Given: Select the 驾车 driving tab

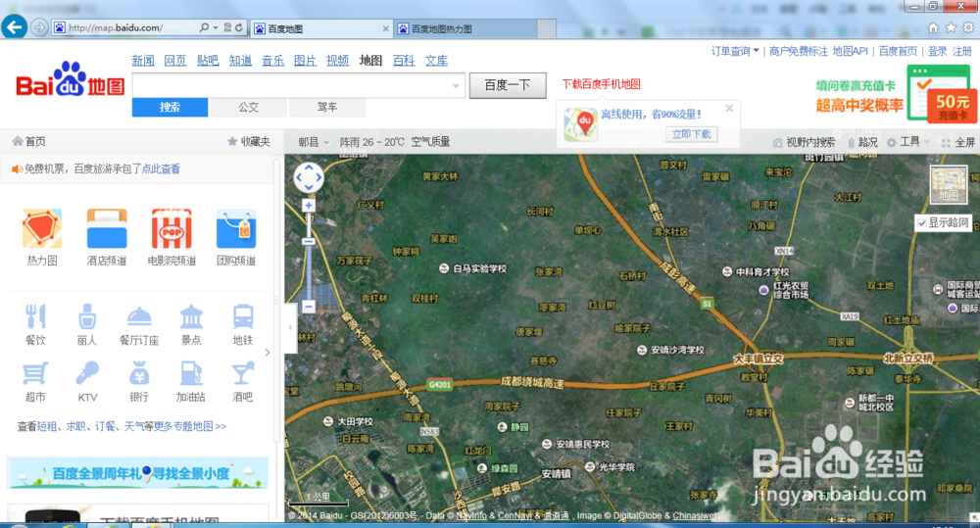Looking at the screenshot, I should point(327,107).
